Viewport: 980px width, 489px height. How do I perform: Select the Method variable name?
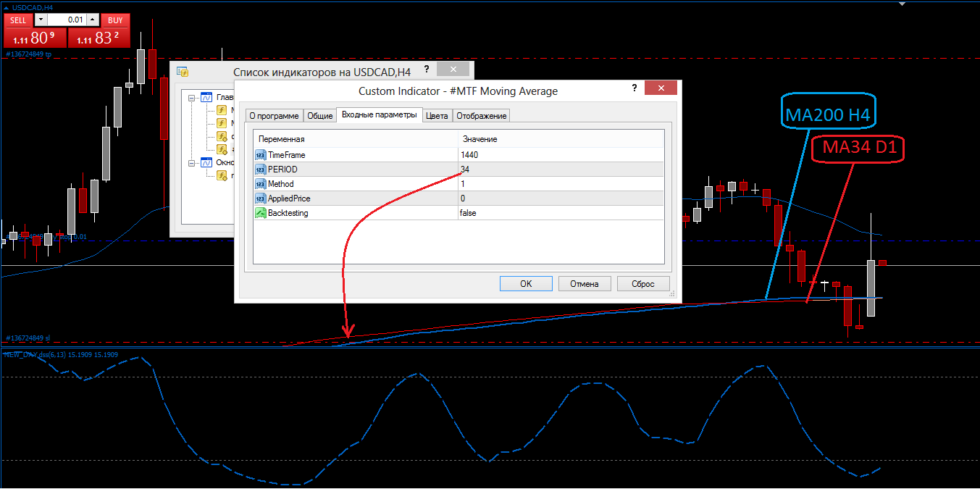(281, 184)
